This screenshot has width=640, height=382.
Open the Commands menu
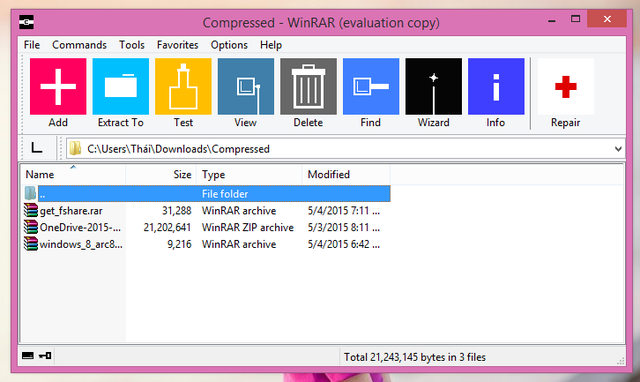(x=79, y=45)
